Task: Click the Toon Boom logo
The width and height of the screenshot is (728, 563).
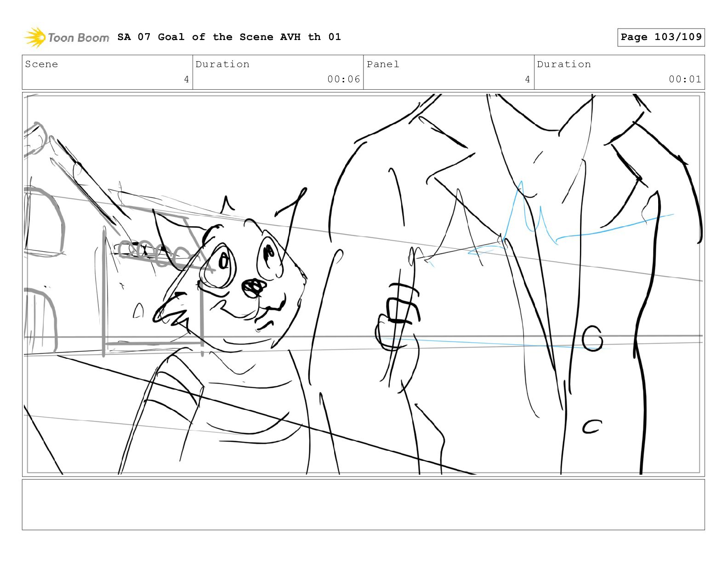Action: [x=67, y=37]
